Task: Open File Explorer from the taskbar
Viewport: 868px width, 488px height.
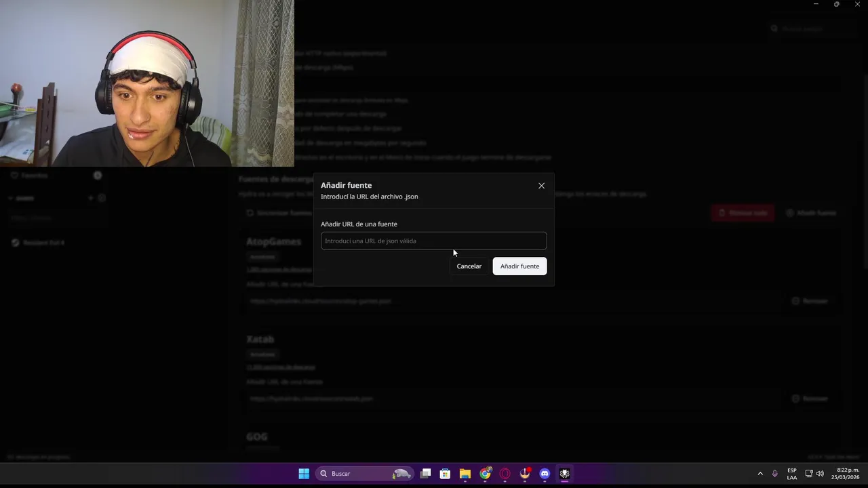Action: tap(465, 474)
